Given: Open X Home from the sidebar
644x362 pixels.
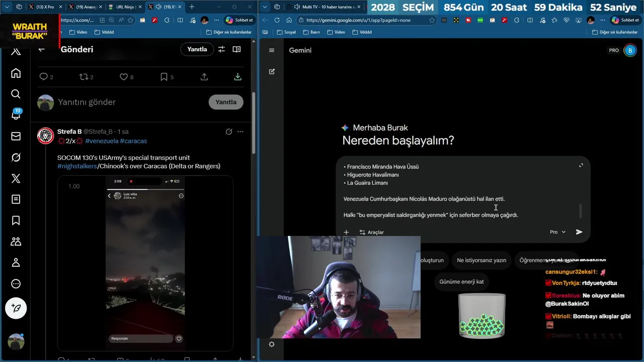Looking at the screenshot, I should (x=16, y=73).
